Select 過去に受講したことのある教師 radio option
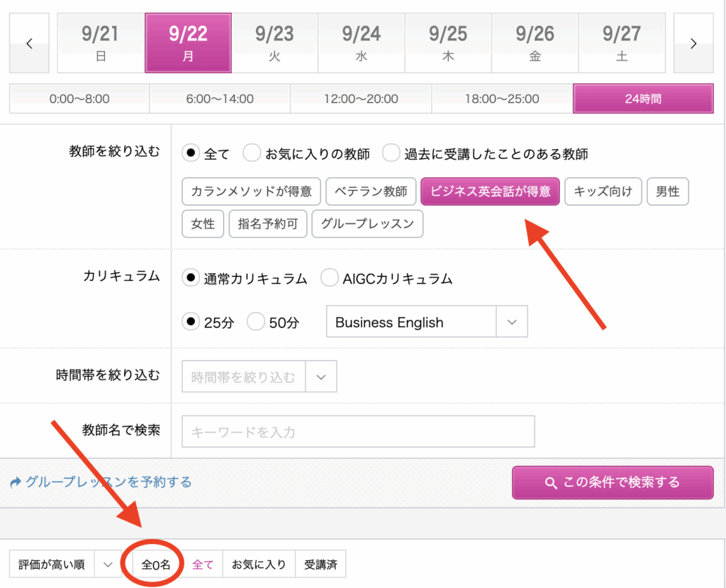Screen dimensions: 726x588 pos(391,153)
